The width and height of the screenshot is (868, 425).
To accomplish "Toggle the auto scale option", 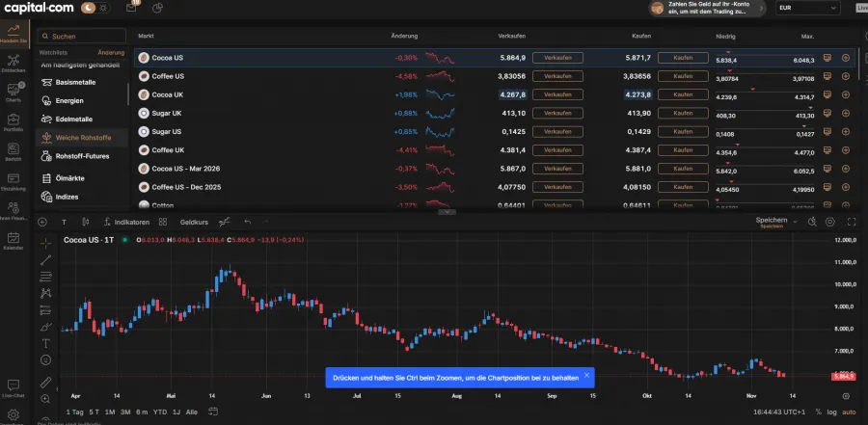I will (x=849, y=412).
